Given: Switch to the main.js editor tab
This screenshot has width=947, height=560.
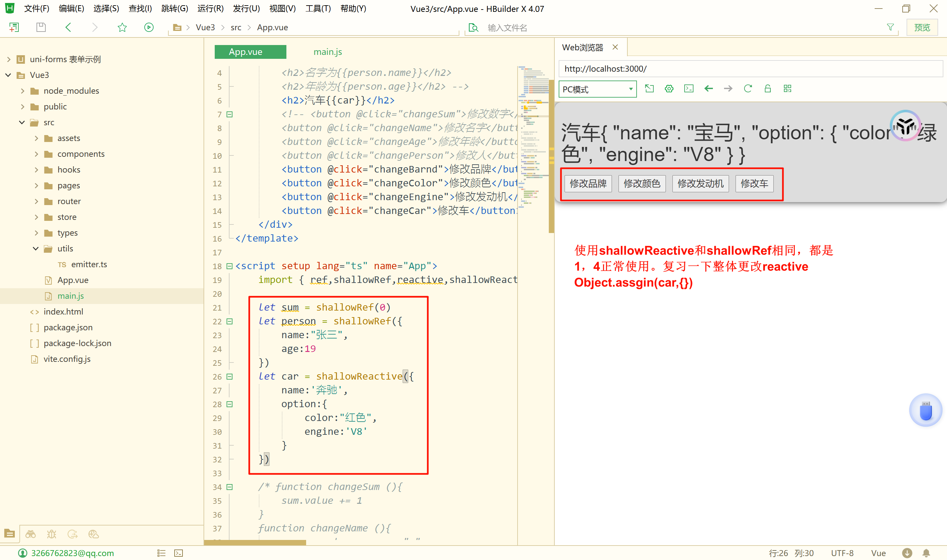Looking at the screenshot, I should tap(327, 52).
